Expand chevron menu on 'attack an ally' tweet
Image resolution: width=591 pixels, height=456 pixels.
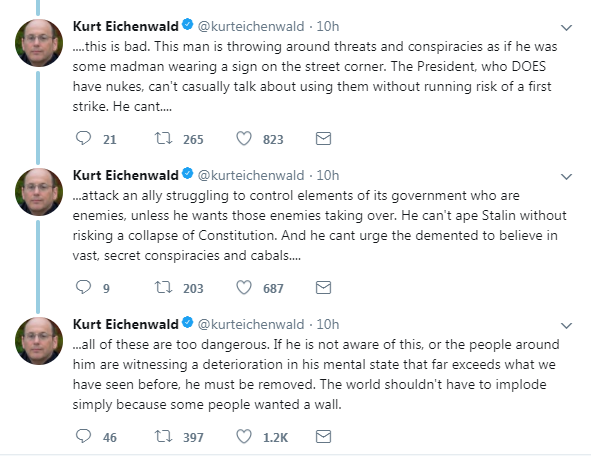(x=567, y=176)
